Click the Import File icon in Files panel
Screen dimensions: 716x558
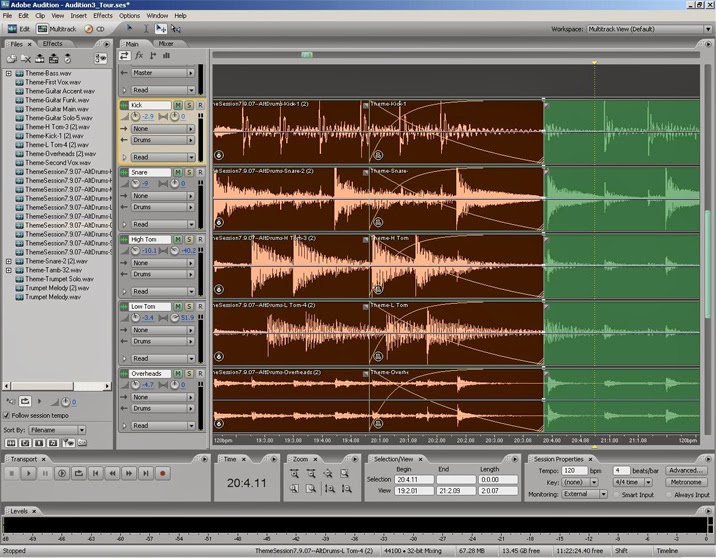click(11, 58)
